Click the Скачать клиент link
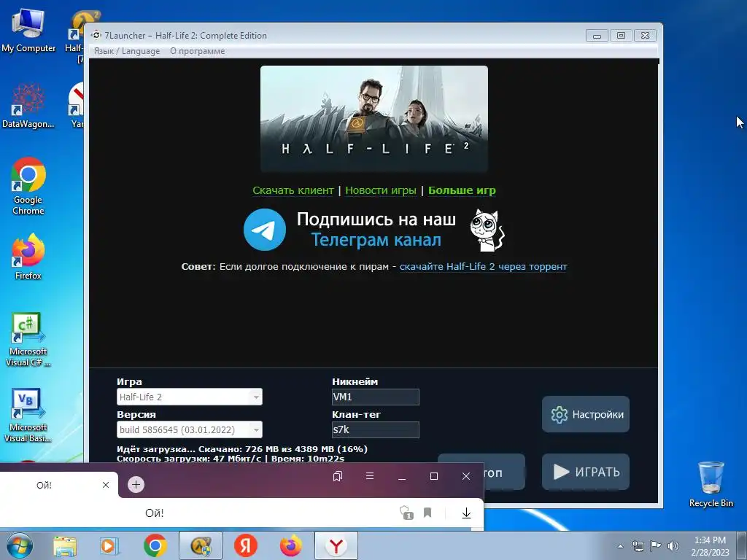Image resolution: width=747 pixels, height=560 pixels. coord(293,190)
